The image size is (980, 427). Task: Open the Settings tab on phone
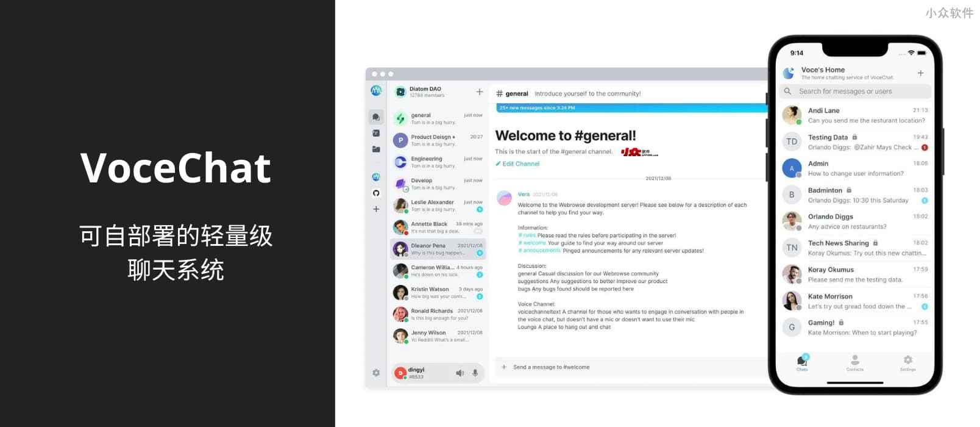[907, 363]
